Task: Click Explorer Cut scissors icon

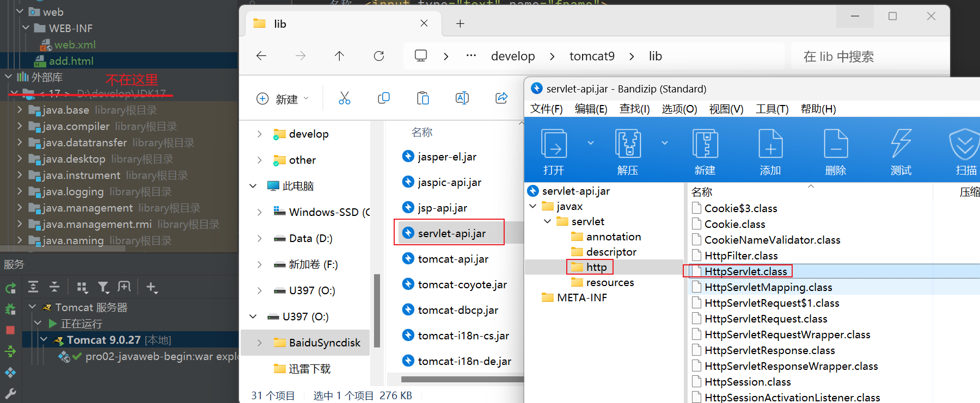Action: point(345,98)
